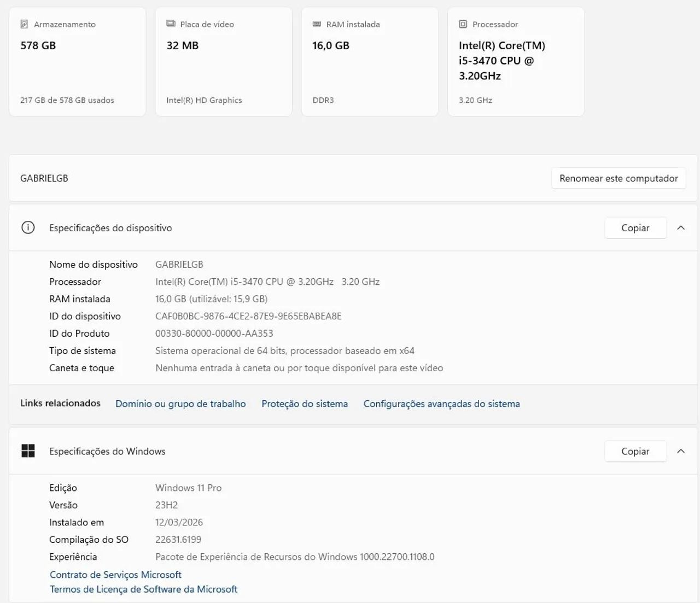Click the info icon beside Especificações do dispositivo

click(x=28, y=228)
